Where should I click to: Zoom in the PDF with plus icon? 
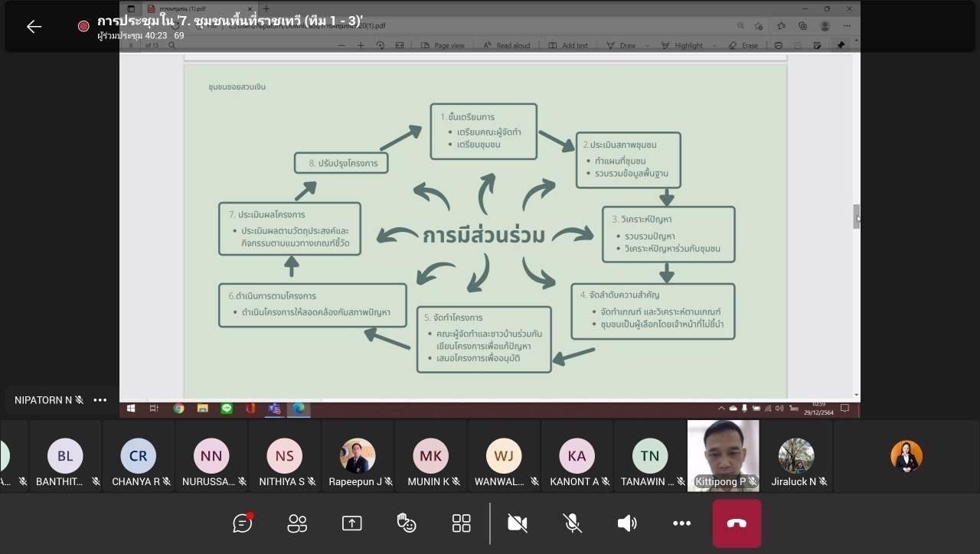click(x=361, y=45)
